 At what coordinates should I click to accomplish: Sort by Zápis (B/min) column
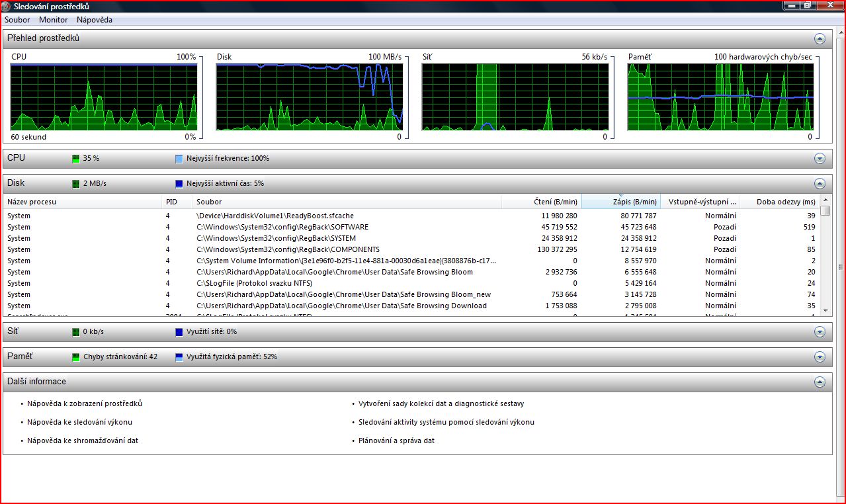click(620, 202)
